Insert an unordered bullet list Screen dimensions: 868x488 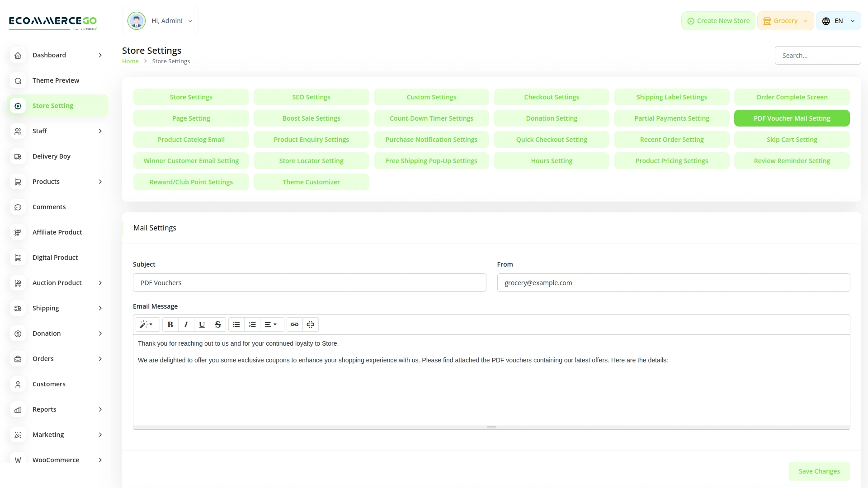click(236, 324)
